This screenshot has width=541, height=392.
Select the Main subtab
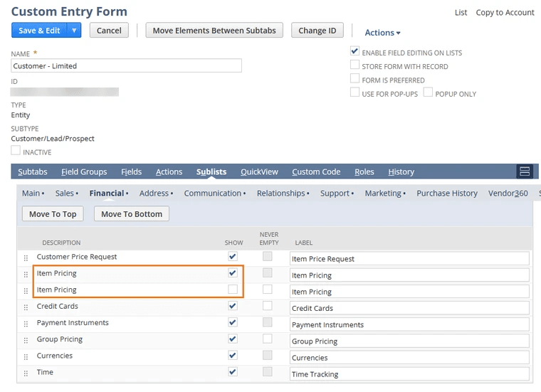(33, 193)
